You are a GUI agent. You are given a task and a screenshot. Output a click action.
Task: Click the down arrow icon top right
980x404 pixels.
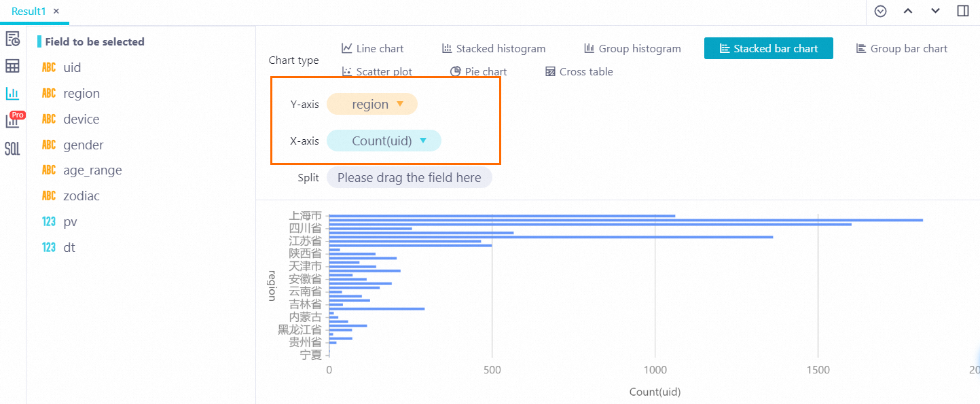coord(935,11)
